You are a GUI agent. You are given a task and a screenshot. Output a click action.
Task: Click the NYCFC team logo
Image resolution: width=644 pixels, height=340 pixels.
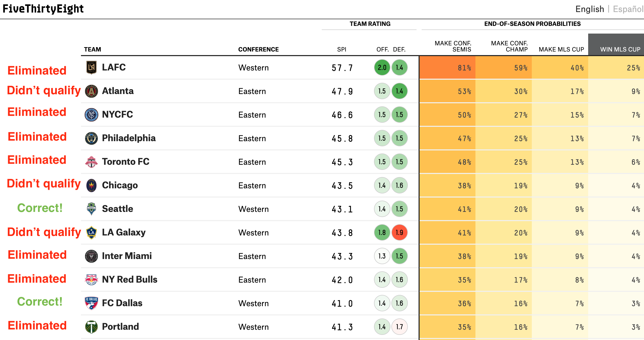[x=91, y=115]
